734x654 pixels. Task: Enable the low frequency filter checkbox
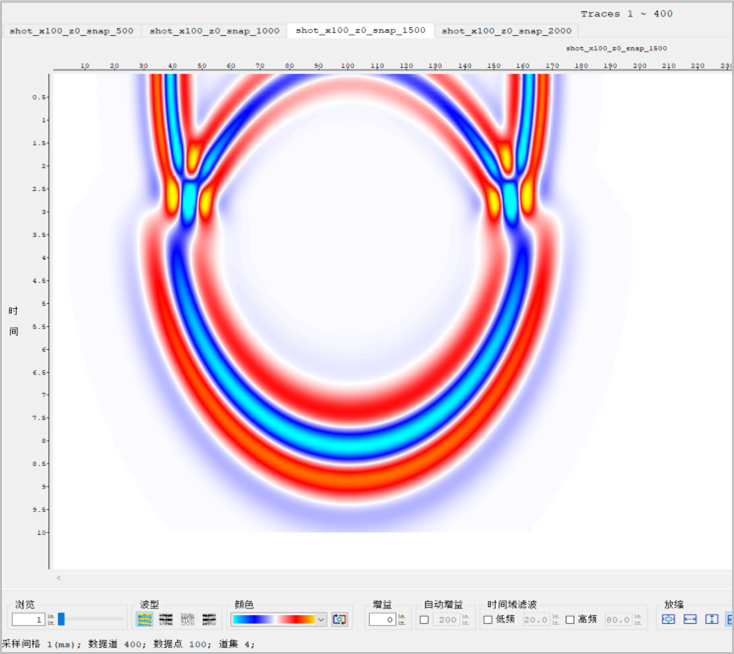pyautogui.click(x=488, y=620)
